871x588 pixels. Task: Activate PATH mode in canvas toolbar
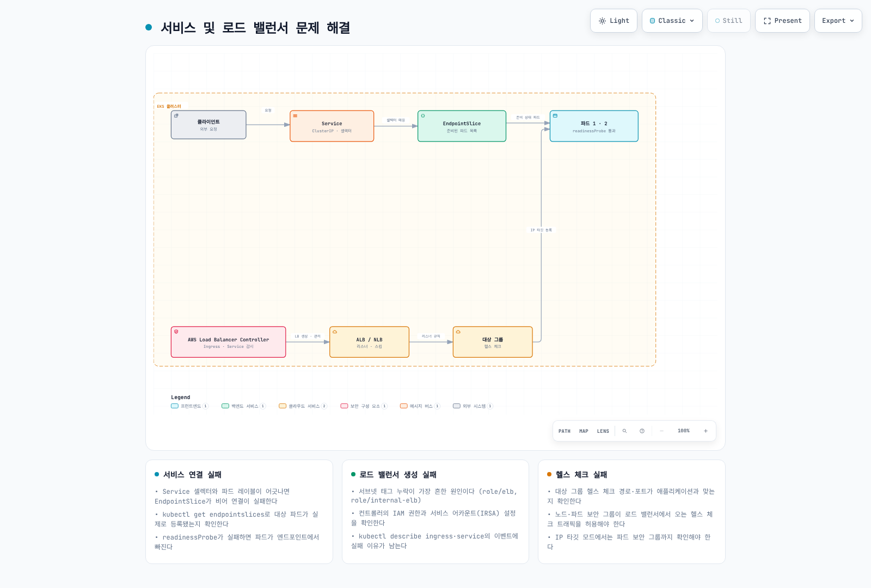[565, 431]
